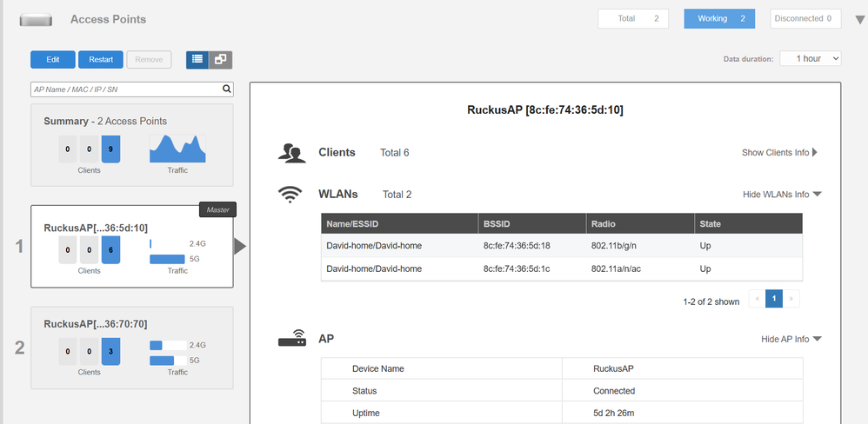Collapse Hide WLANs Info
868x424 pixels.
[782, 195]
